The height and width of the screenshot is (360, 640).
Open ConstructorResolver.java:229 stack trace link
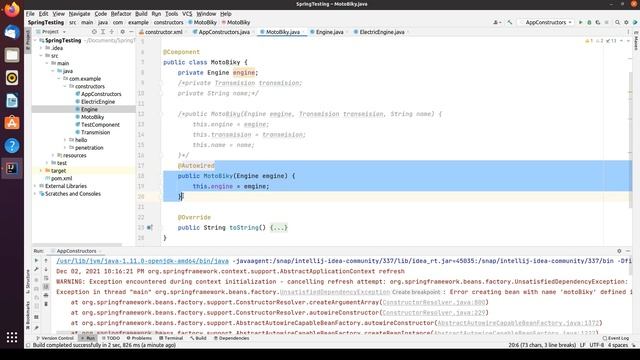(x=433, y=313)
